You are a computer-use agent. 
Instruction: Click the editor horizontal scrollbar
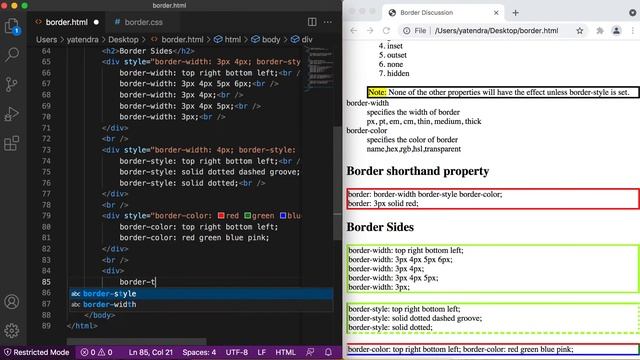click(137, 341)
